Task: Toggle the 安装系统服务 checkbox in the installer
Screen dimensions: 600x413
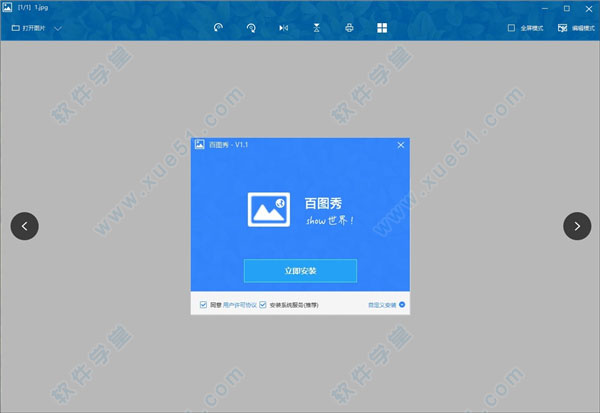Action: click(262, 305)
